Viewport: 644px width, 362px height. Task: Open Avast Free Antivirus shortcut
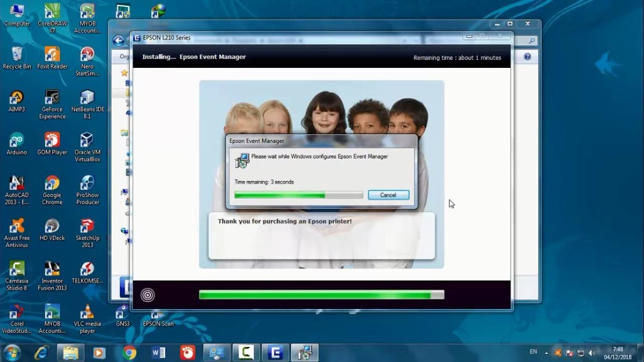[x=17, y=233]
